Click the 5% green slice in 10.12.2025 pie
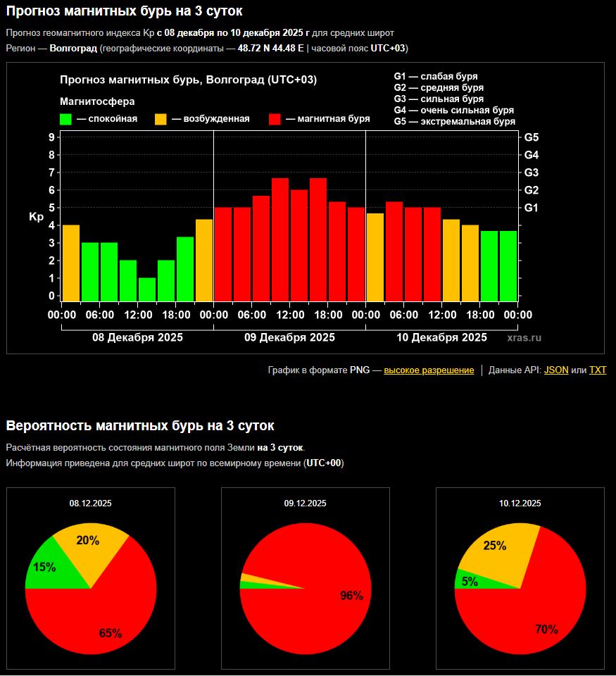Image resolution: width=616 pixels, height=676 pixels. pyautogui.click(x=470, y=581)
